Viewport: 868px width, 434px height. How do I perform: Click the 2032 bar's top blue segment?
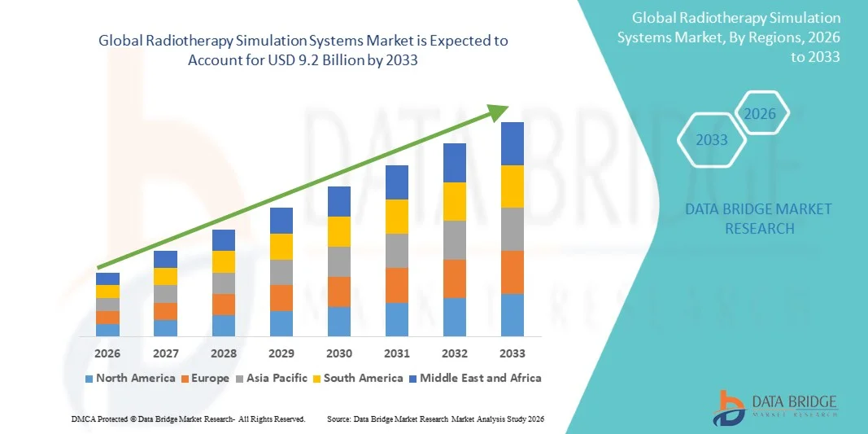pos(455,163)
